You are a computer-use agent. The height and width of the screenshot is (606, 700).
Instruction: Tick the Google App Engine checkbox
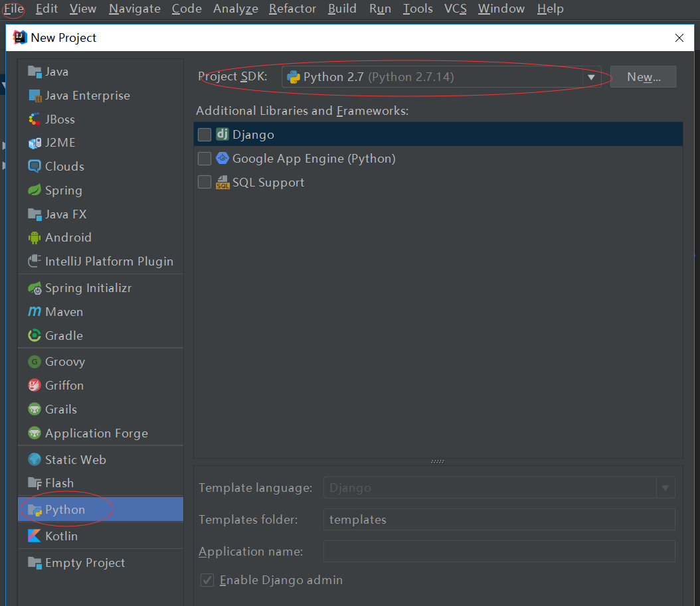205,159
